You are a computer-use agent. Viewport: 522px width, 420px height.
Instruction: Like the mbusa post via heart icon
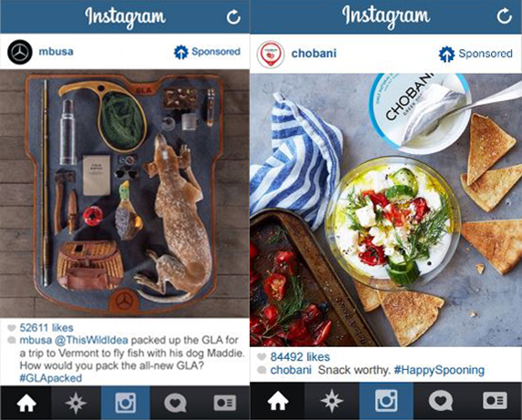(x=12, y=328)
